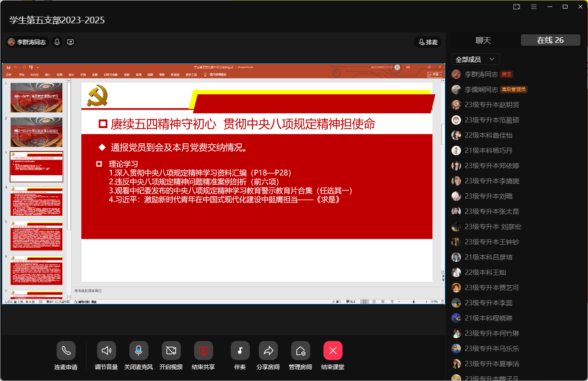Click screen share icon next to host name
Screen dimensions: 588x381
pos(70,42)
